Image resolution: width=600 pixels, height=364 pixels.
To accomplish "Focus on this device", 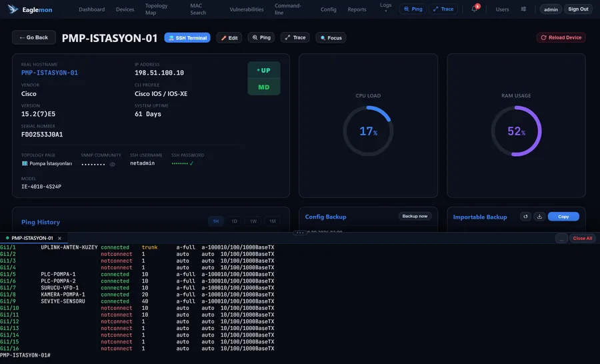I will click(x=331, y=37).
